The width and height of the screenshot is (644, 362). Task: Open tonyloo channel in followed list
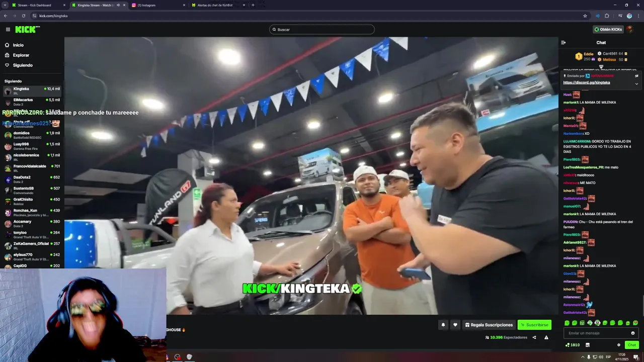tap(32, 235)
